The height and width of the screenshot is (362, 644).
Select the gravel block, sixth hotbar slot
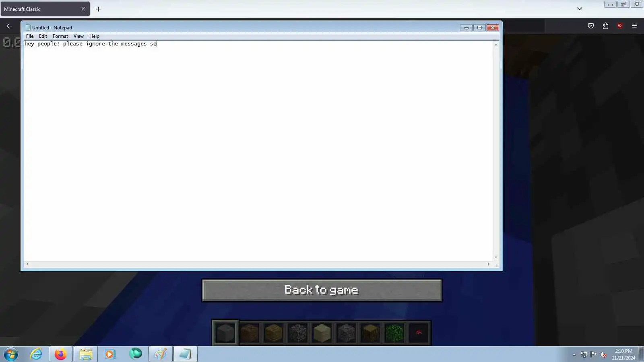tap(346, 333)
